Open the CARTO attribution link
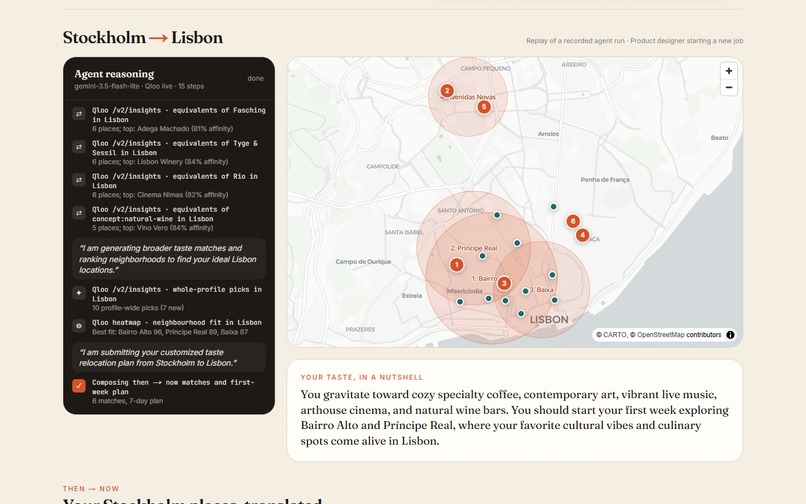 pyautogui.click(x=615, y=335)
